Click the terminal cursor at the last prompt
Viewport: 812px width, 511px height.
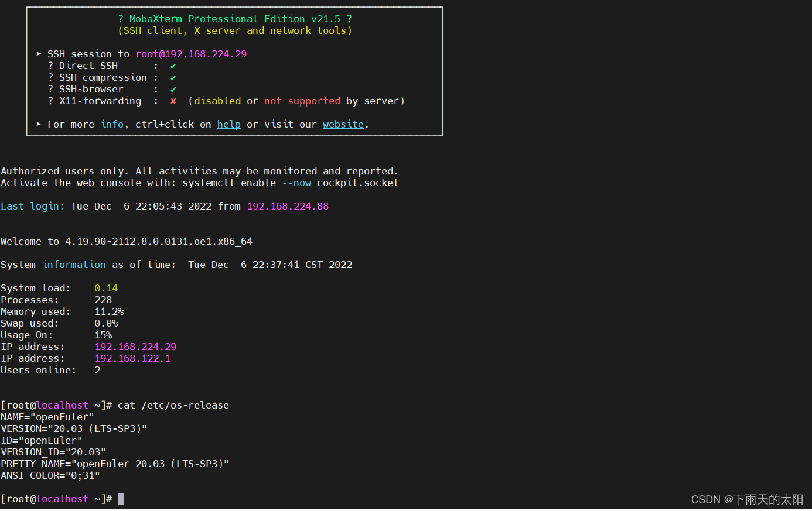121,499
